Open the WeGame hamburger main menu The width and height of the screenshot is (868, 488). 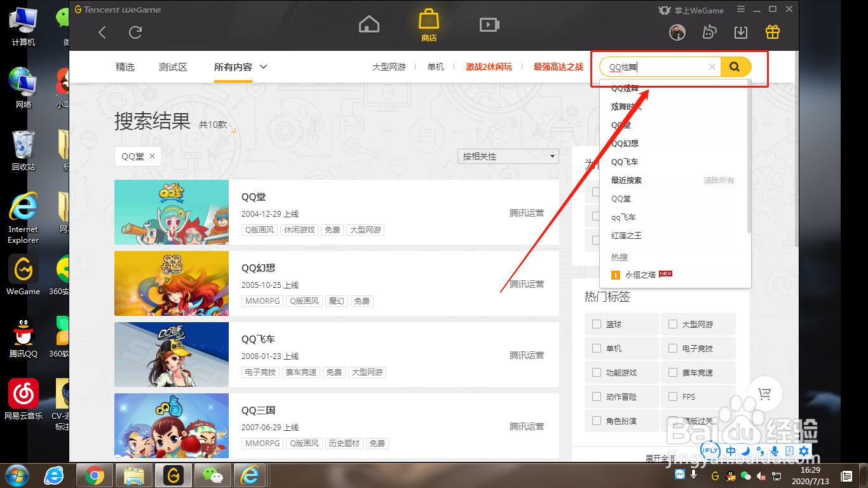click(741, 10)
